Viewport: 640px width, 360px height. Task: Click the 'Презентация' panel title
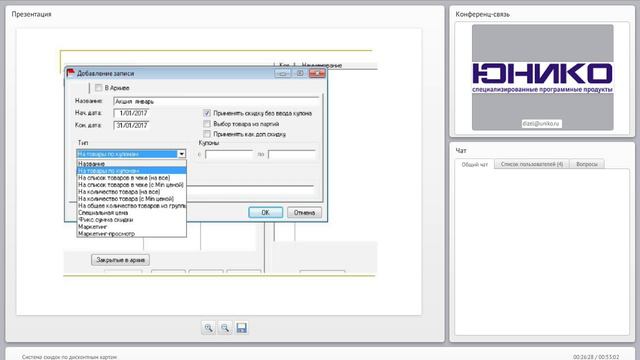tap(31, 14)
